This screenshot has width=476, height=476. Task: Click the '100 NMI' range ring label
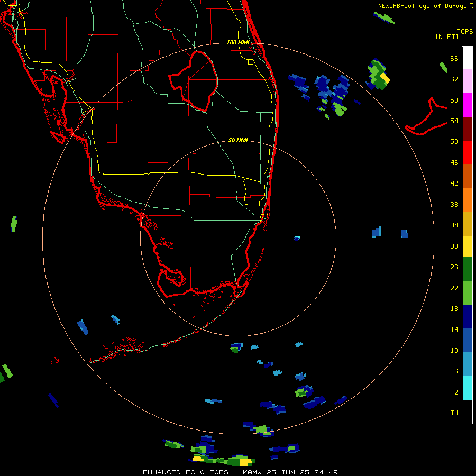tap(238, 42)
